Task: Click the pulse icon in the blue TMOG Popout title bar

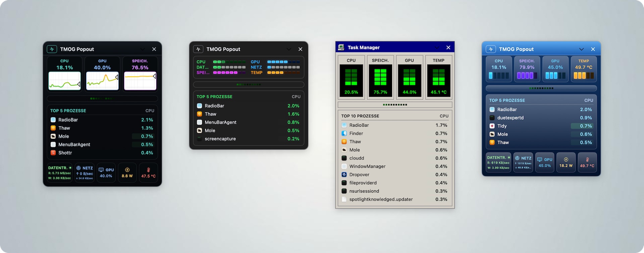Action: click(491, 49)
